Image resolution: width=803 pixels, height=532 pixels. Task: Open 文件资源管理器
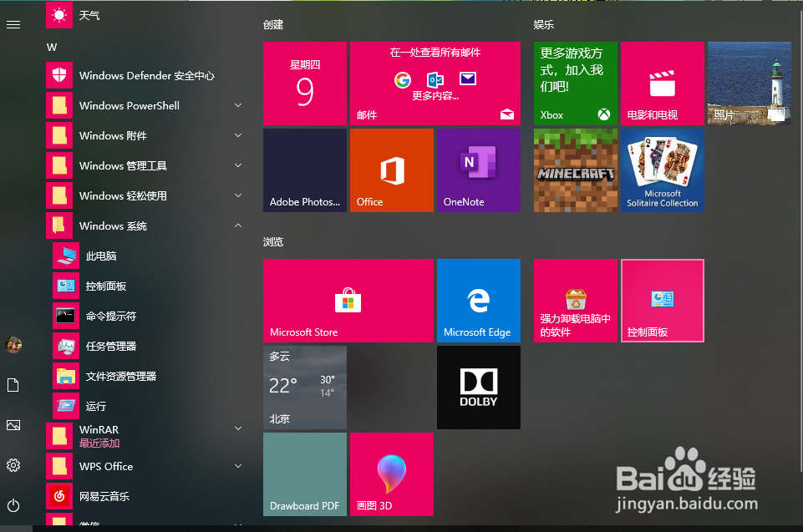(x=149, y=377)
